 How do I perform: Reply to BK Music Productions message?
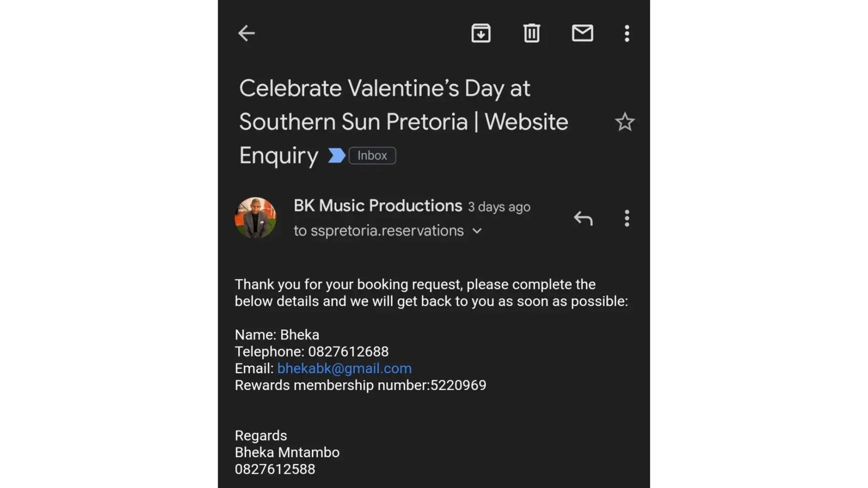[583, 218]
